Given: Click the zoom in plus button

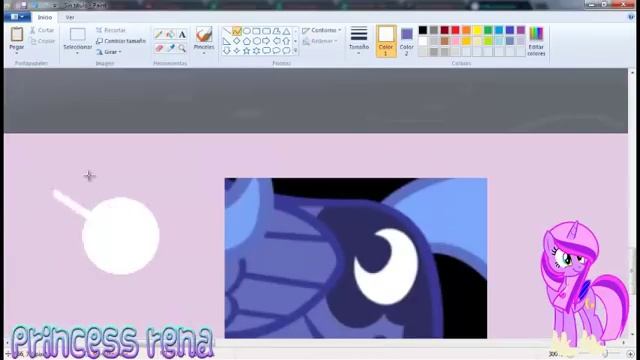Looking at the screenshot, I should (x=630, y=354).
